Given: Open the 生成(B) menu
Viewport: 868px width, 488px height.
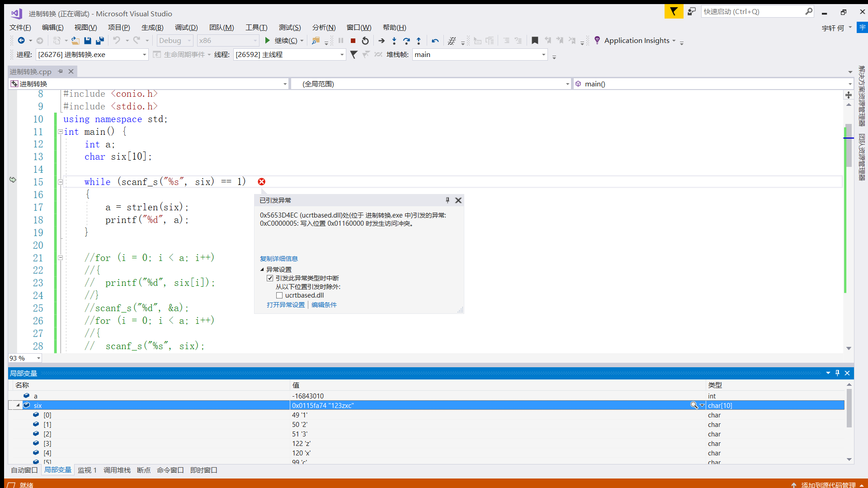Looking at the screenshot, I should [152, 28].
